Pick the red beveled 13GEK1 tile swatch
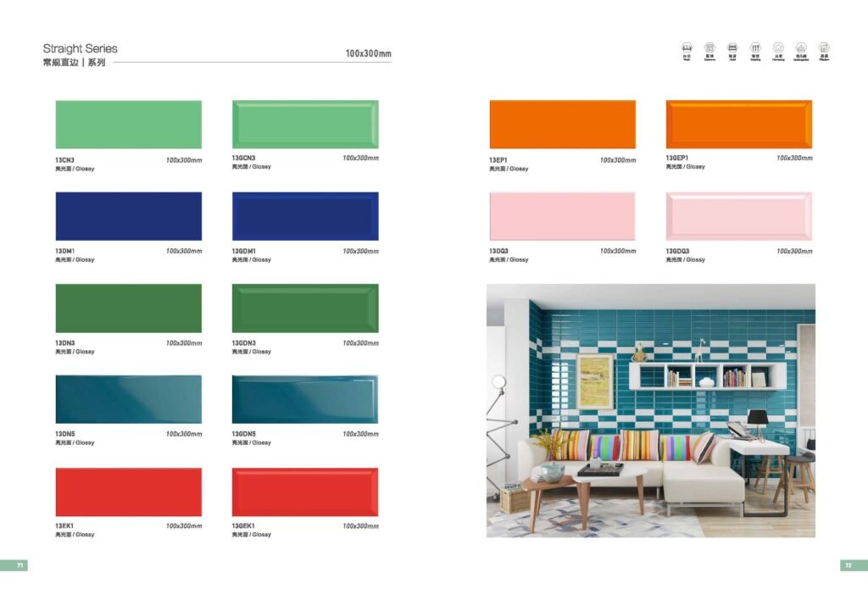The image size is (868, 589). (305, 492)
